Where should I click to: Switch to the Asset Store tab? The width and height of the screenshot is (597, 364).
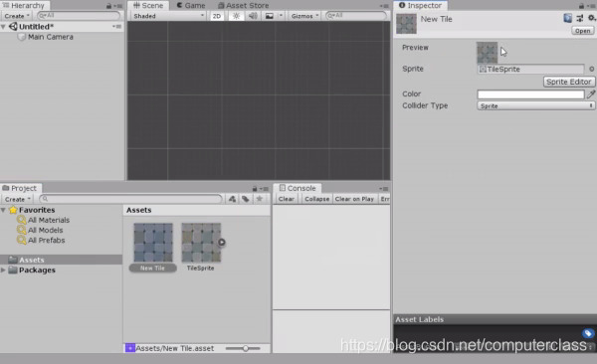click(244, 5)
